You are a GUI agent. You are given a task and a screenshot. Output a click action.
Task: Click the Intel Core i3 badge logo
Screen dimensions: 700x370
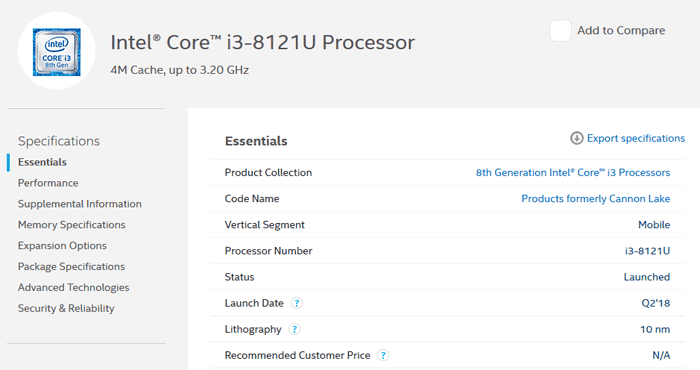57,52
